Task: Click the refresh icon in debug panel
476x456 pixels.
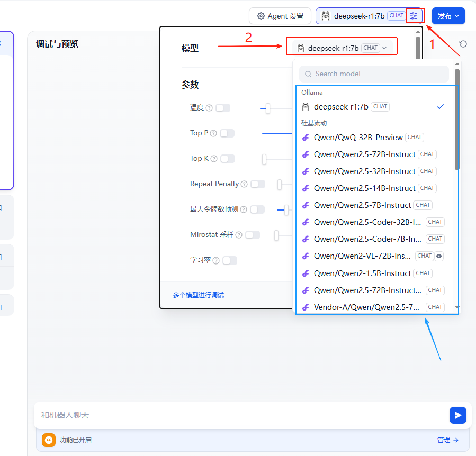Action: [x=463, y=44]
